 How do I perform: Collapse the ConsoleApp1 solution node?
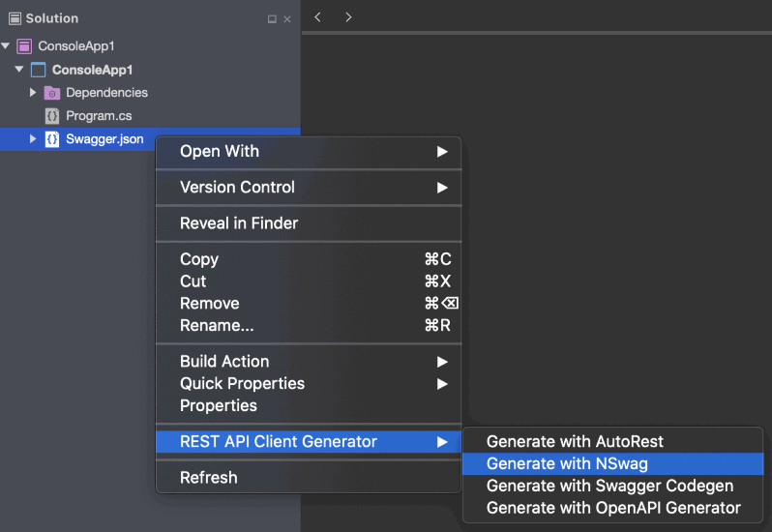(x=6, y=45)
